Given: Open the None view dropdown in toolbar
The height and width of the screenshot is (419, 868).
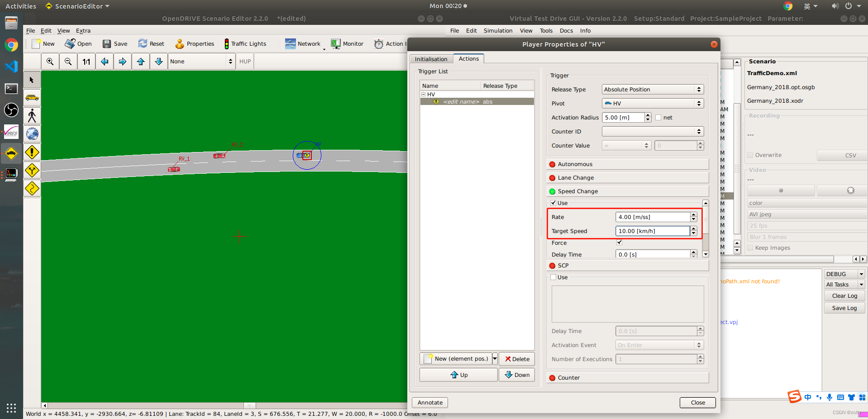Looking at the screenshot, I should (201, 62).
